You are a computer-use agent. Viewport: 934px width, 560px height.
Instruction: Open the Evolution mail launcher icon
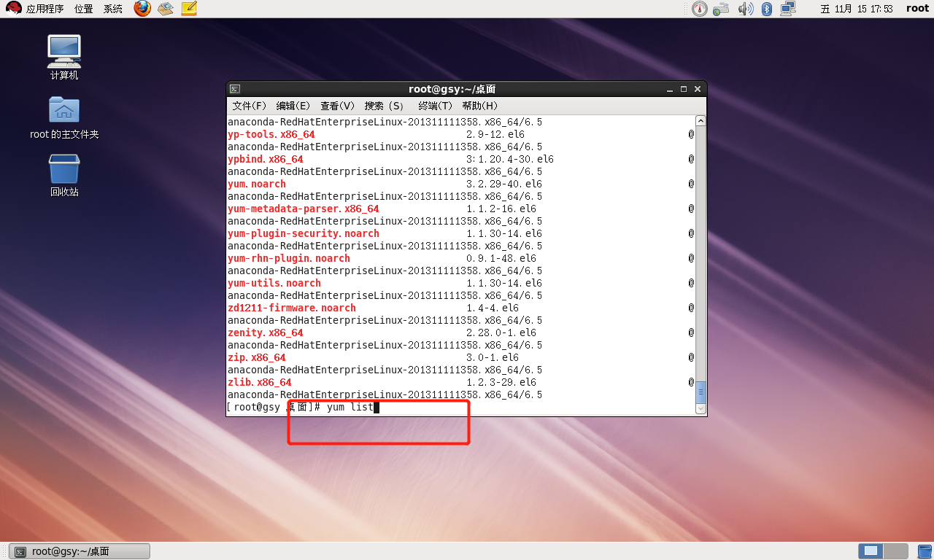166,9
